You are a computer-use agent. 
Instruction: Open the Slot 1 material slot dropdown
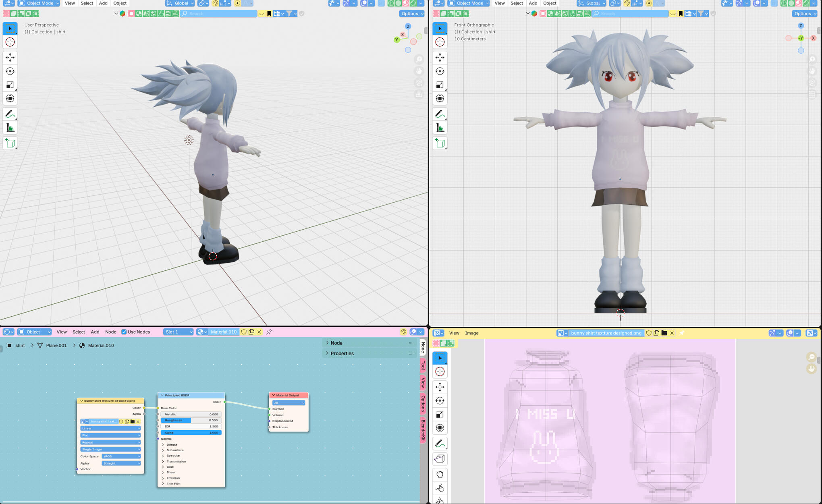pos(178,332)
